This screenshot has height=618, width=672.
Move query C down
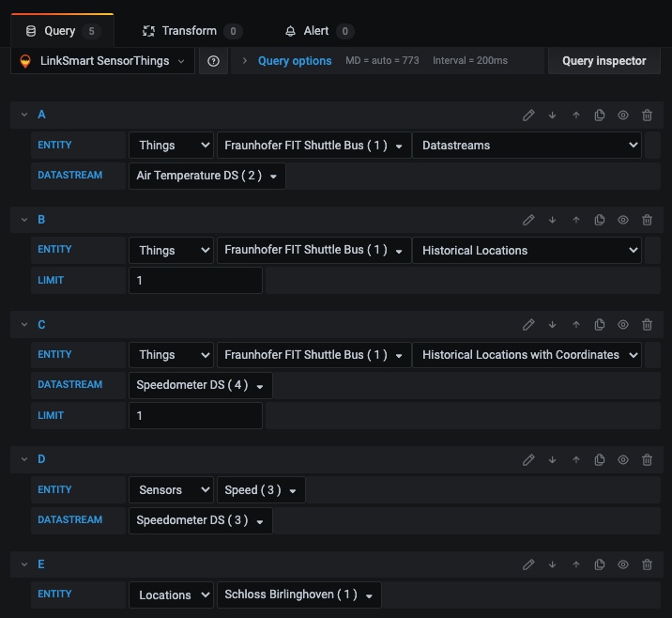pos(553,325)
